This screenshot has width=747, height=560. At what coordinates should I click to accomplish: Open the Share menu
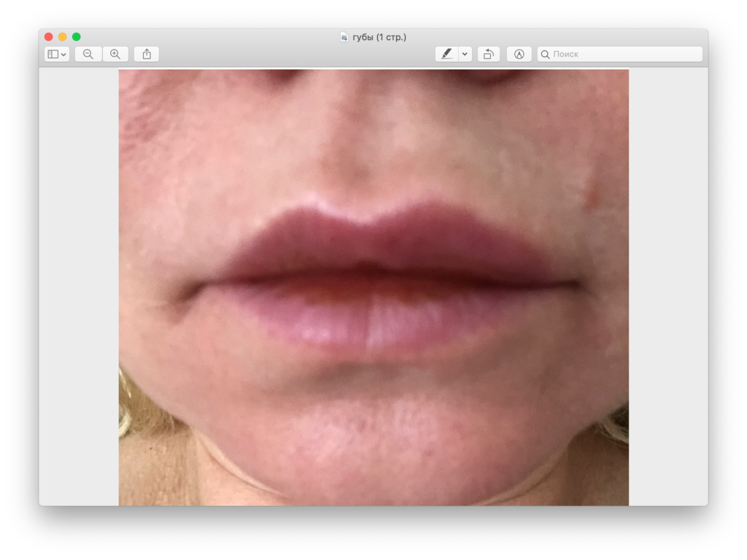pos(147,54)
